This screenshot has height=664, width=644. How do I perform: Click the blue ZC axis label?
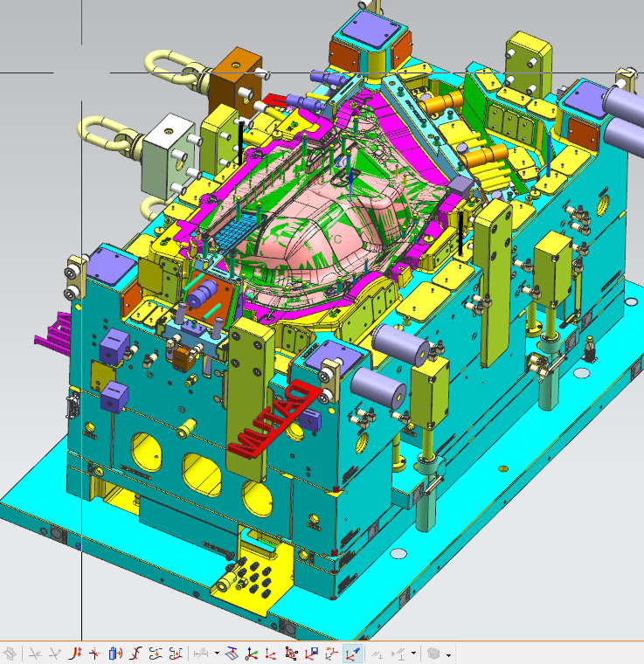pyautogui.click(x=343, y=163)
